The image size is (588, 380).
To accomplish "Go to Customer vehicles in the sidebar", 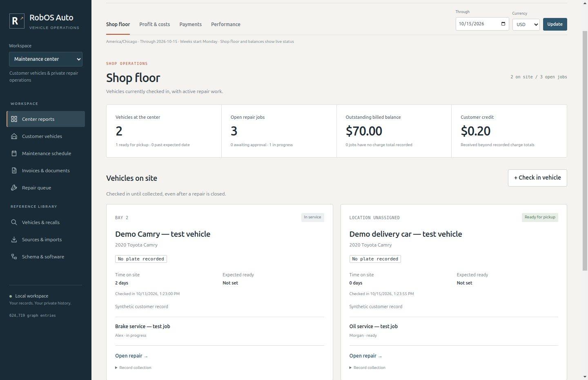I will pos(46,136).
